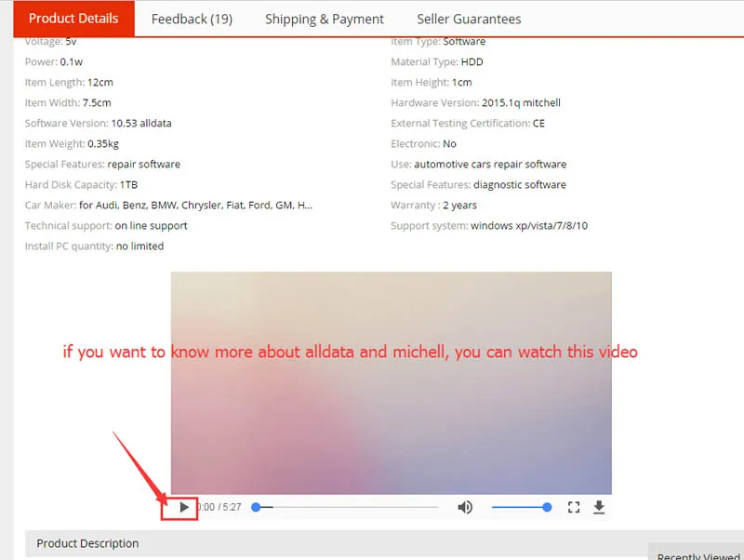Select the '10.53 alldata' software version text

141,124
